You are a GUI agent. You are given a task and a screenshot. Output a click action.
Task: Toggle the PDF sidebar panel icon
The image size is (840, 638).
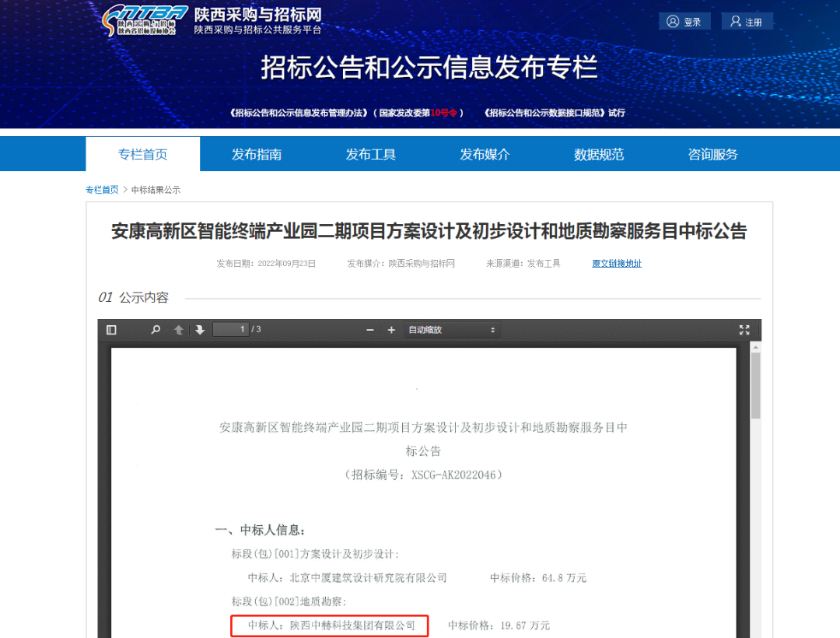pyautogui.click(x=111, y=330)
